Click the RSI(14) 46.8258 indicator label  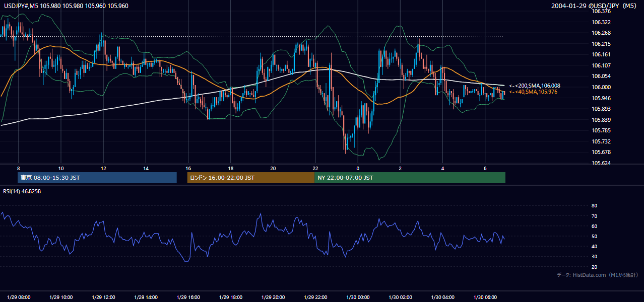click(x=22, y=191)
